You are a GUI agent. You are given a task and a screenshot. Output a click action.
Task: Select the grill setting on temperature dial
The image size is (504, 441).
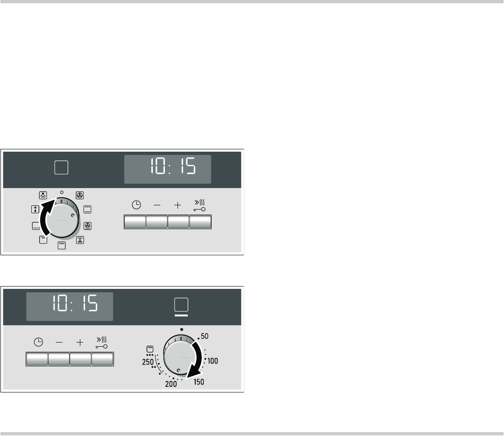[150, 349]
